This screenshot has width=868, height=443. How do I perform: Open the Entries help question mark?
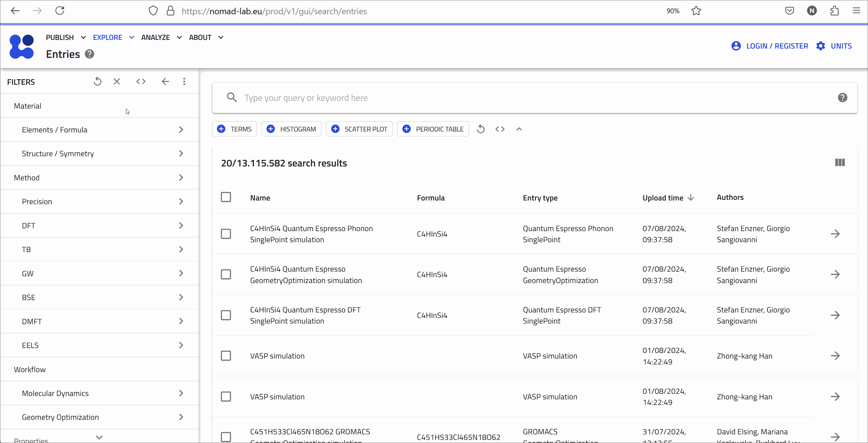[89, 54]
